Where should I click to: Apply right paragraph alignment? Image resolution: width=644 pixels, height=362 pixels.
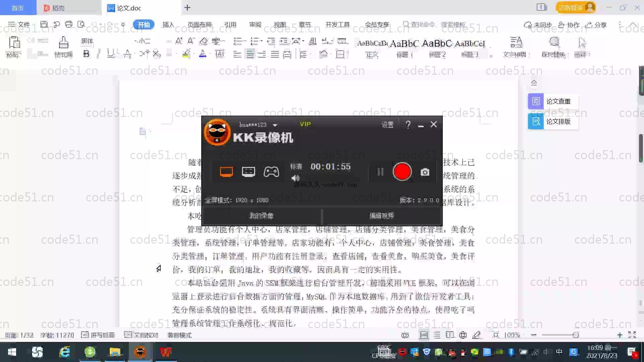pos(262,54)
